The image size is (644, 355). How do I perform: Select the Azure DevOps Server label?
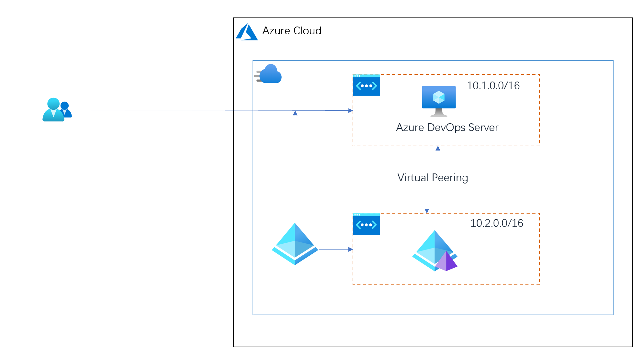[447, 128]
